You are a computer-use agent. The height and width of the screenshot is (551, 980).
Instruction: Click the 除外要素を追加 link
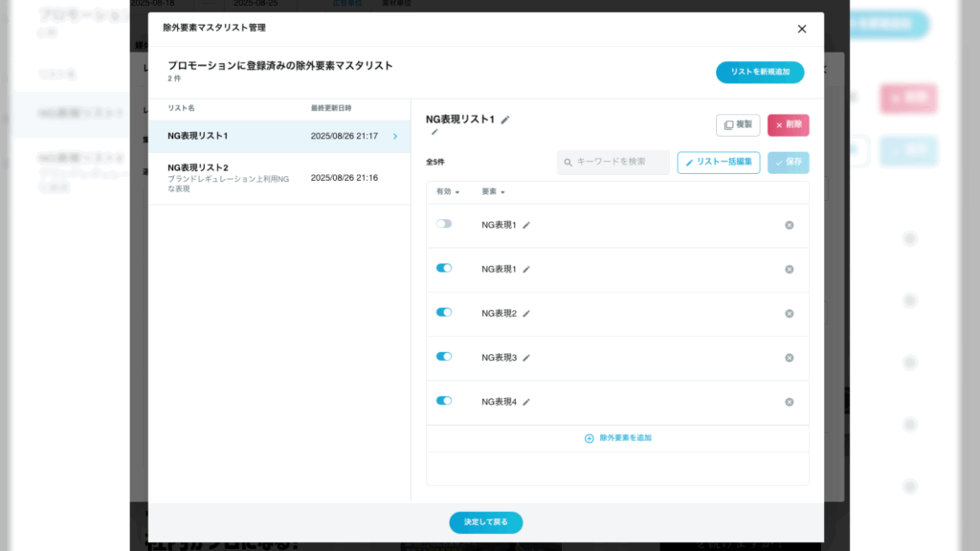click(x=618, y=438)
